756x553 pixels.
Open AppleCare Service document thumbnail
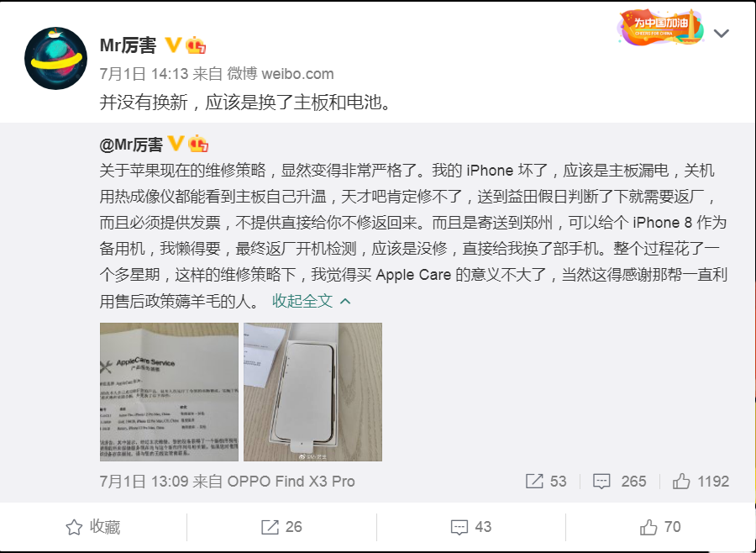(169, 392)
